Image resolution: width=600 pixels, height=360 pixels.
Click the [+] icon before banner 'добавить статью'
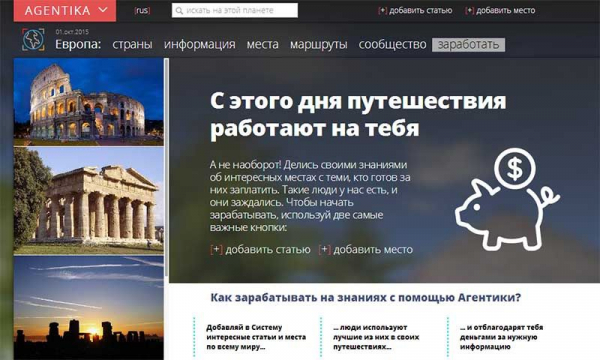click(x=216, y=249)
